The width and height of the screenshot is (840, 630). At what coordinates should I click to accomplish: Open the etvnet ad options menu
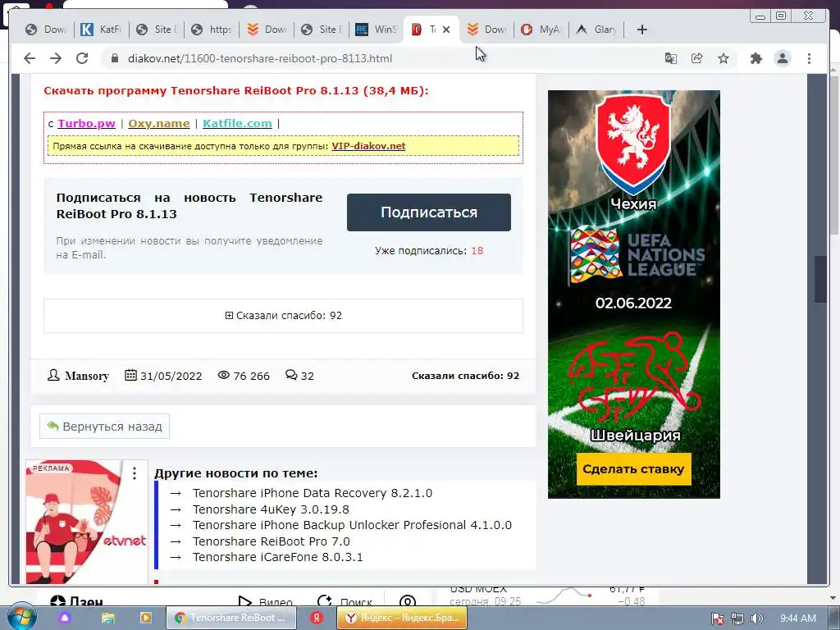[135, 473]
